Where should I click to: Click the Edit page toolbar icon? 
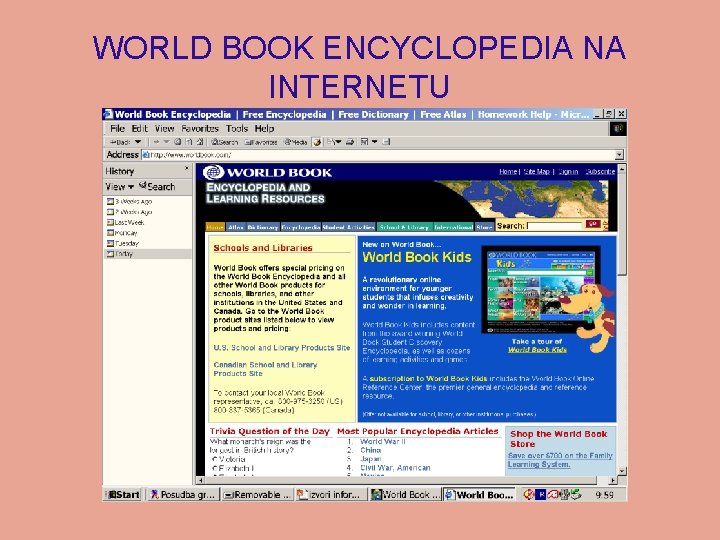tap(365, 142)
